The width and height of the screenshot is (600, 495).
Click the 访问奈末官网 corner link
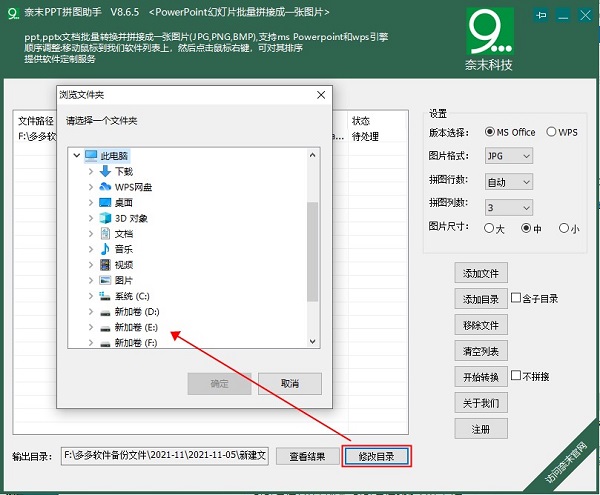[567, 461]
